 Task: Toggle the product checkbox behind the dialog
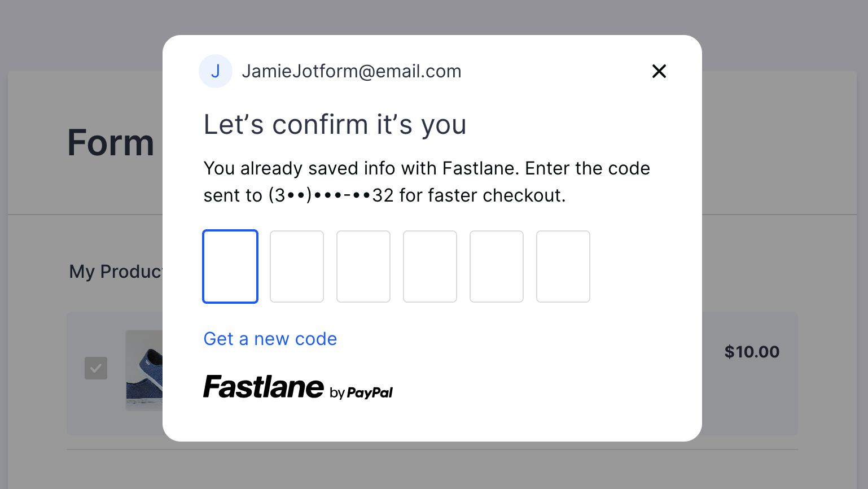point(96,368)
